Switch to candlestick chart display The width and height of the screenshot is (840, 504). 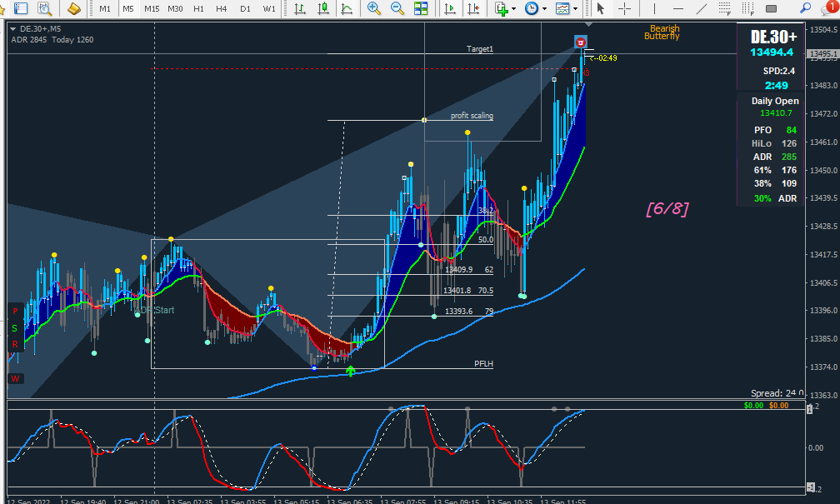tap(323, 8)
